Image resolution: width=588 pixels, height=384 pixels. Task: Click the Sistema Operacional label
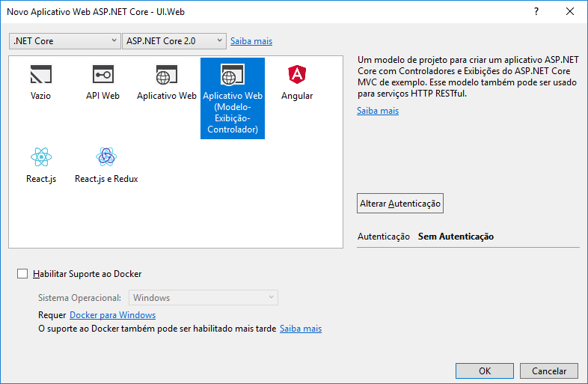click(79, 298)
